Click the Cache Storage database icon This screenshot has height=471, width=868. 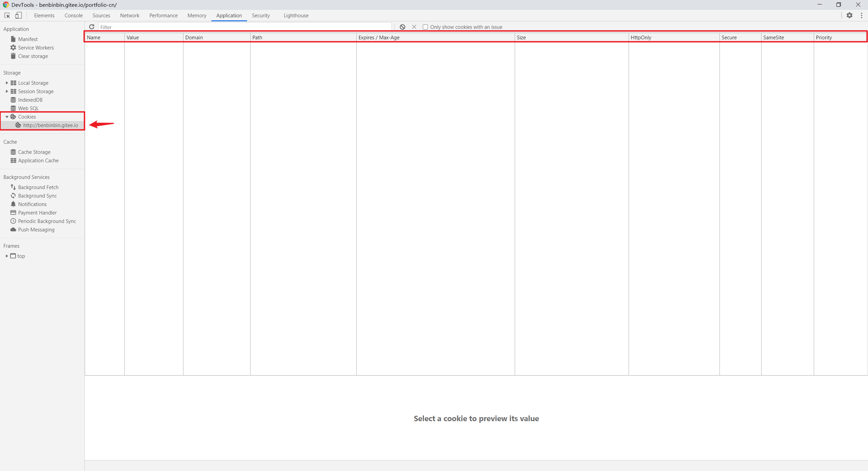coord(13,152)
